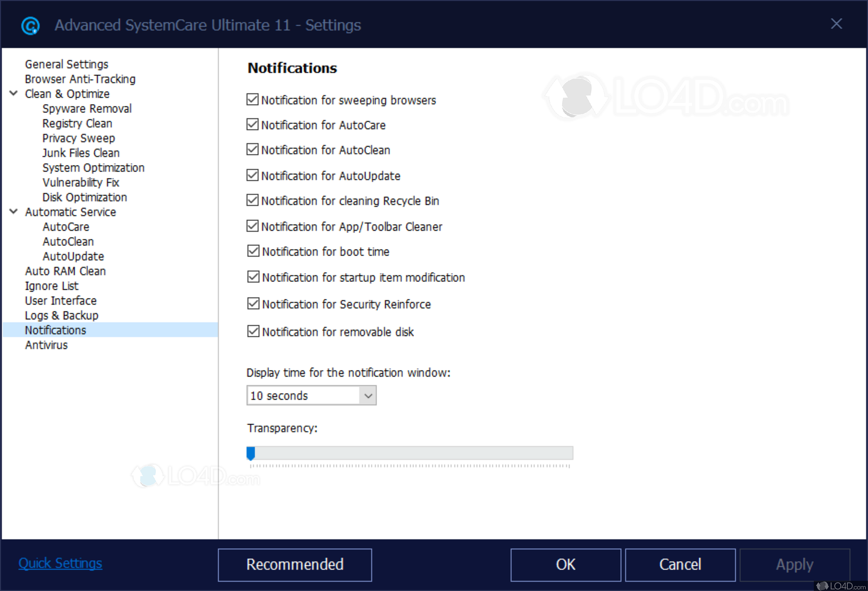Disable Notification for boot time
This screenshot has width=868, height=591.
click(x=253, y=251)
